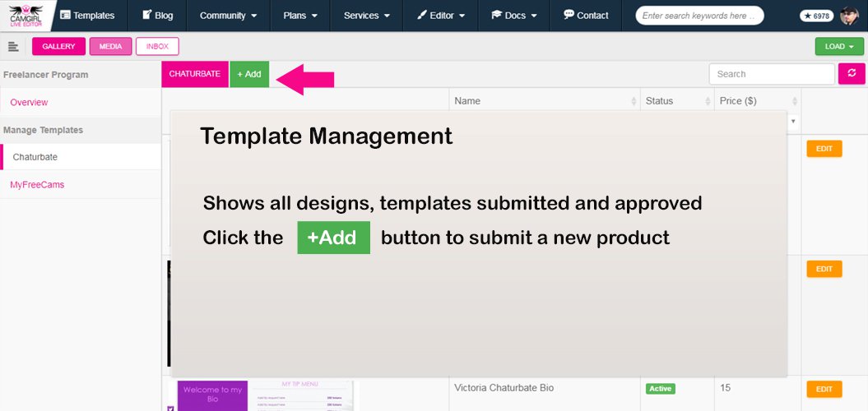
Task: Click the second row EDIT button
Action: tap(824, 269)
